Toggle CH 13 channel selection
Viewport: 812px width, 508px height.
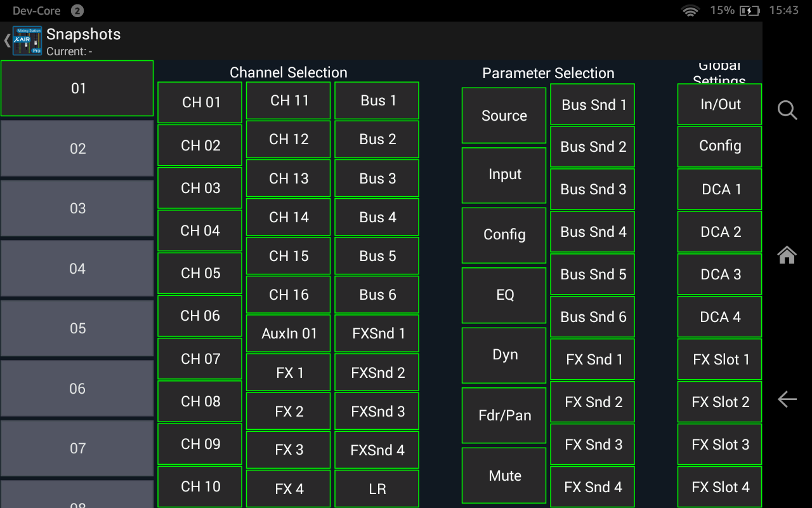coord(289,178)
